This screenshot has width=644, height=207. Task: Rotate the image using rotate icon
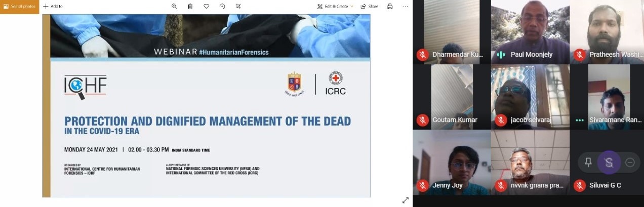click(222, 7)
